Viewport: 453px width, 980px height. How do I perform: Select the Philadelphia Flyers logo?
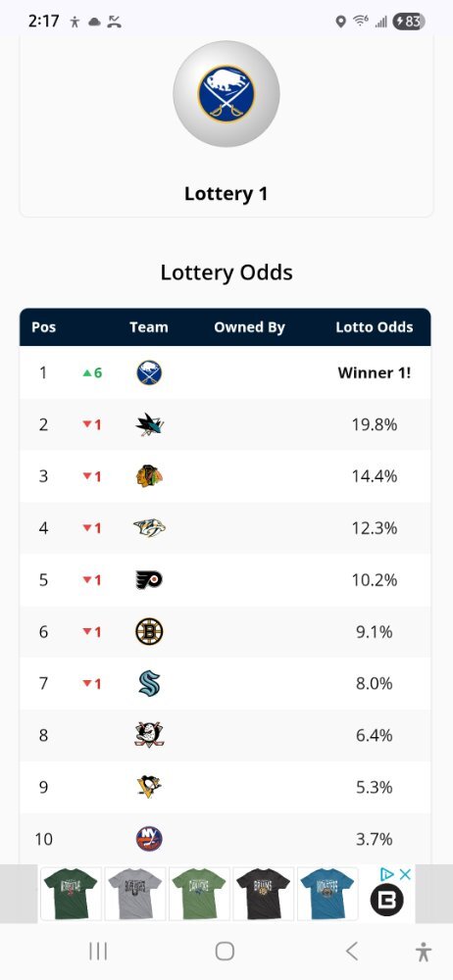pos(149,580)
